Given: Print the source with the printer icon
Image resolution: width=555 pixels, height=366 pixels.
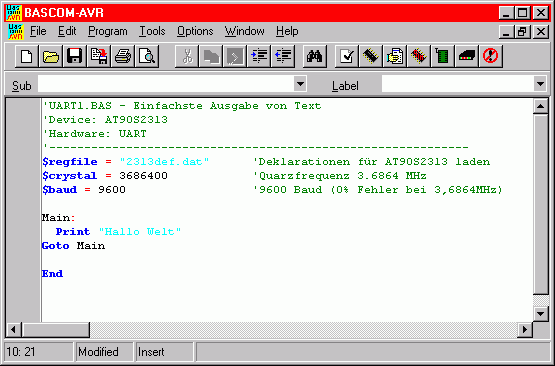Looking at the screenshot, I should [x=123, y=56].
